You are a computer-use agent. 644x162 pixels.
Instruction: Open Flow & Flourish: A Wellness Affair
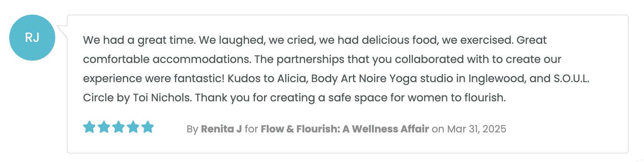click(x=345, y=129)
